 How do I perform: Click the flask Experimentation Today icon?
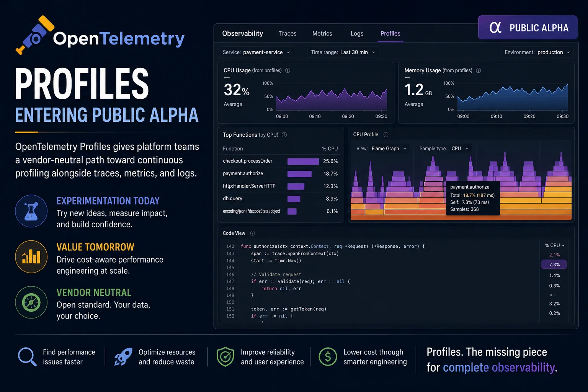[31, 211]
